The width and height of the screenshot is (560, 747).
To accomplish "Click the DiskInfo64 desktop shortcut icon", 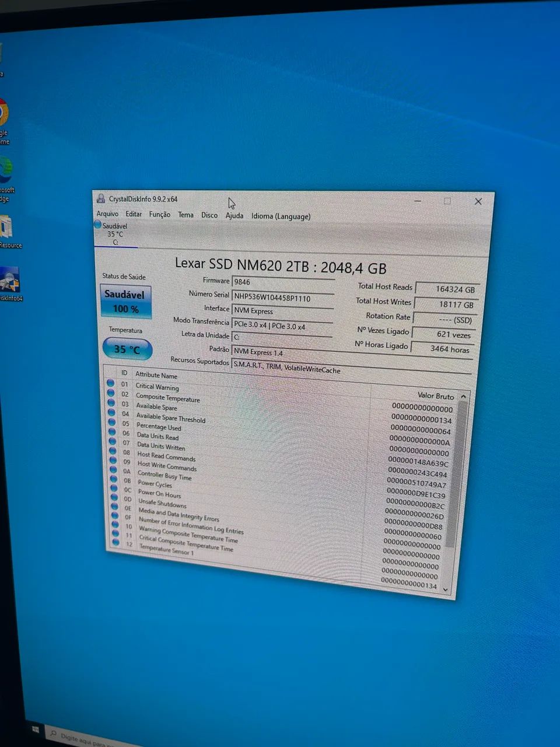I will (9, 279).
